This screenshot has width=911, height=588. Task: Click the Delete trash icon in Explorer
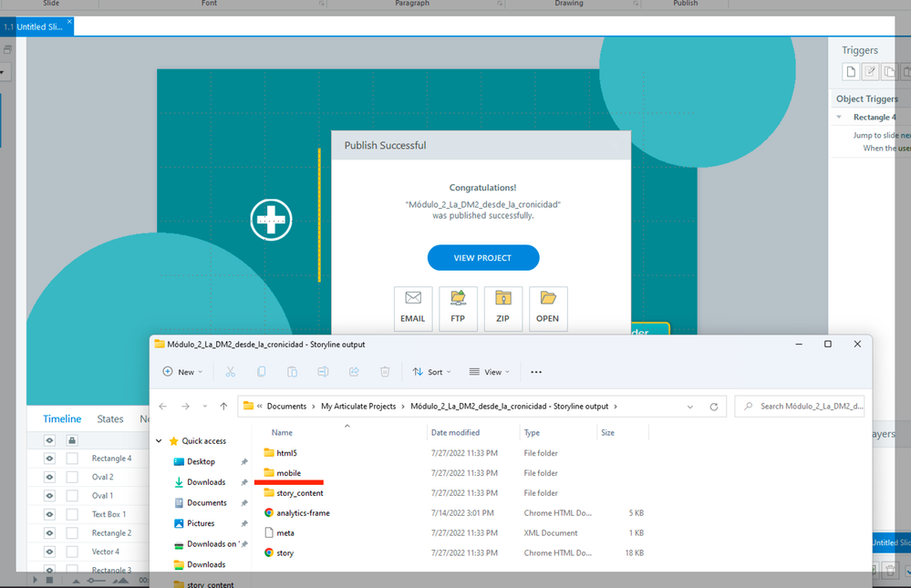(x=385, y=372)
